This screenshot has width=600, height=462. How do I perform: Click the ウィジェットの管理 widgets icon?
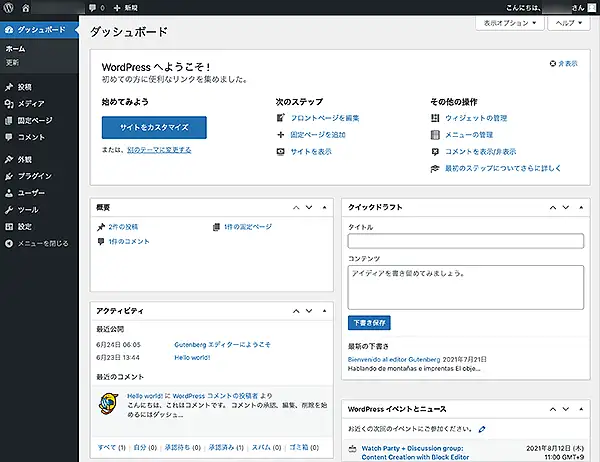tap(435, 118)
